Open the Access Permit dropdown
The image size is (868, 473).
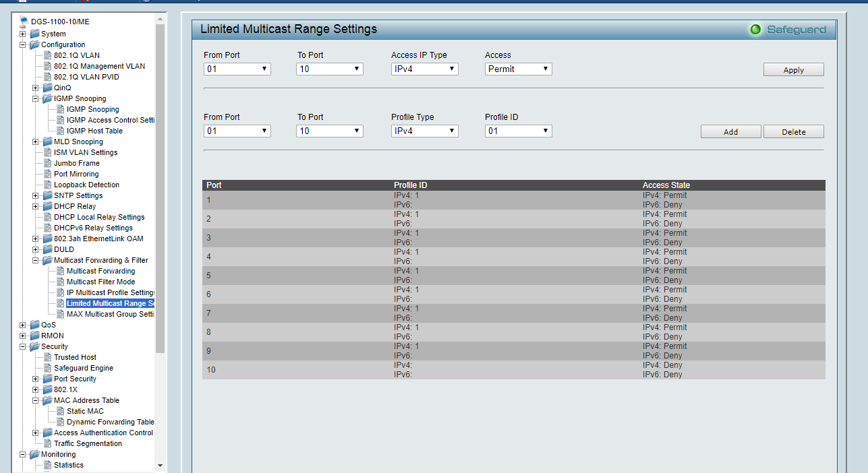pos(518,69)
